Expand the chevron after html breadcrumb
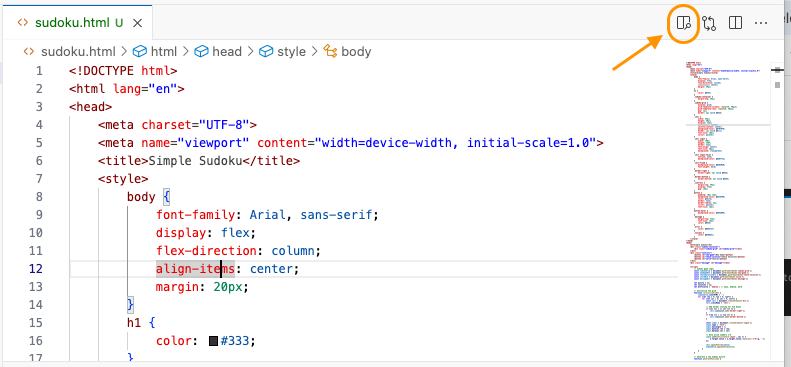The height and width of the screenshot is (367, 791). (186, 51)
